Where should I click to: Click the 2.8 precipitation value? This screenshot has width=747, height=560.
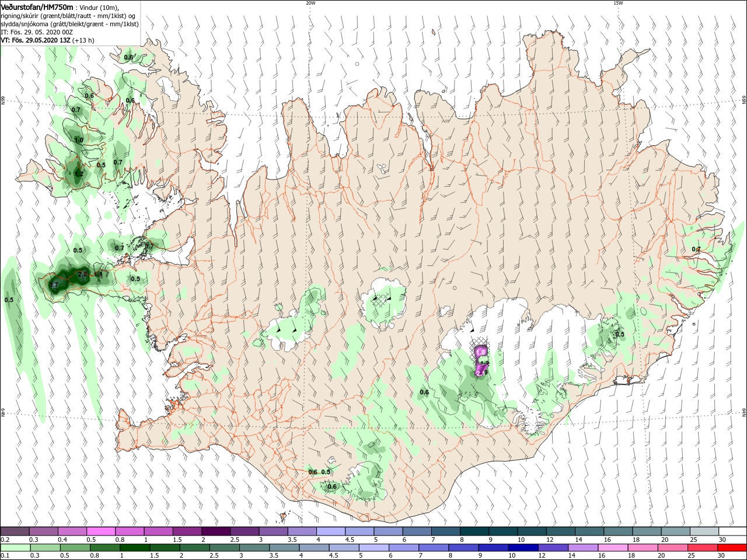[82, 274]
